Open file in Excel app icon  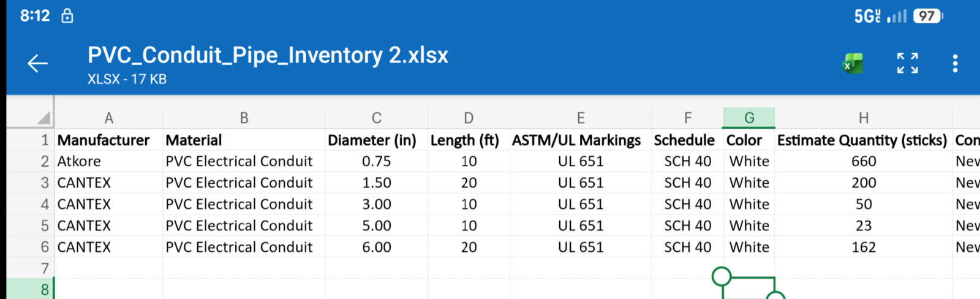(853, 63)
